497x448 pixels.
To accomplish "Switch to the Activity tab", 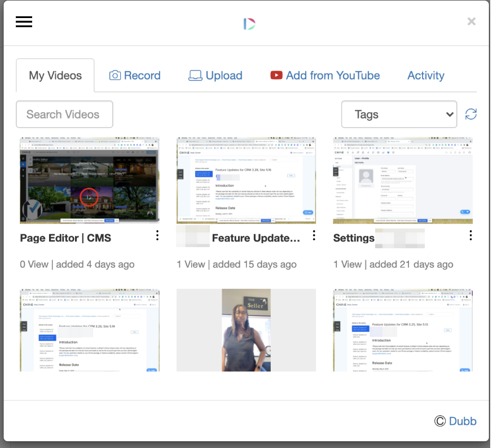I will [x=426, y=75].
